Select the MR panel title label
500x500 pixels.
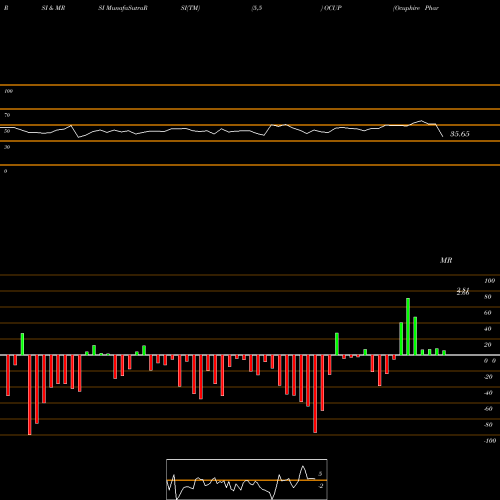pos(446,260)
